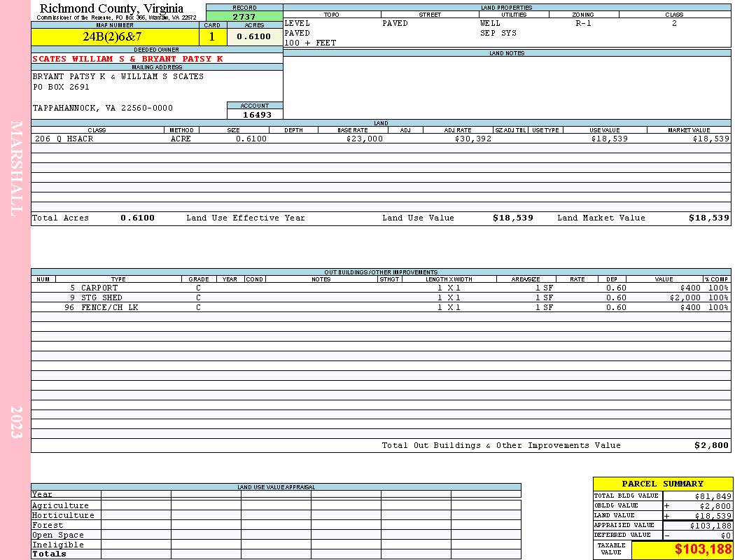Viewport: 735px width, 560px height.
Task: Click the deeded owner name in red
Action: click(x=127, y=59)
